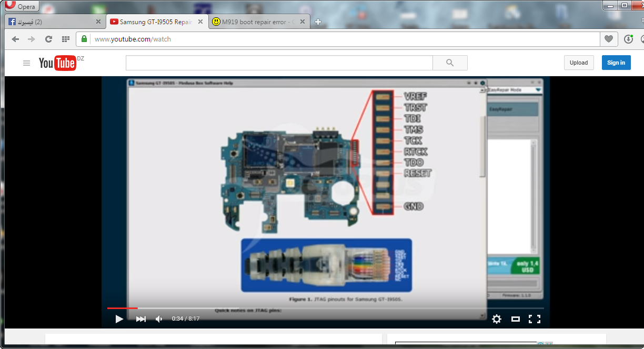
Task: Focus the YouTube search box
Action: click(x=279, y=63)
